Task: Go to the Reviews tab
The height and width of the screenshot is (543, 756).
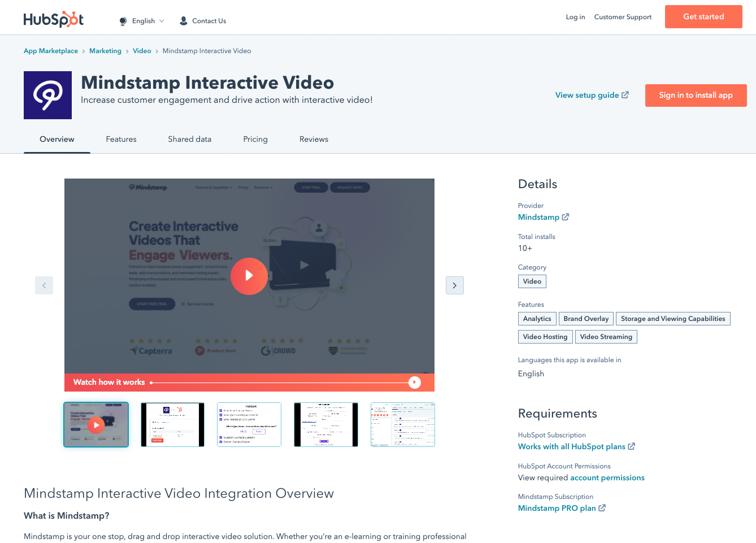Action: pos(314,139)
